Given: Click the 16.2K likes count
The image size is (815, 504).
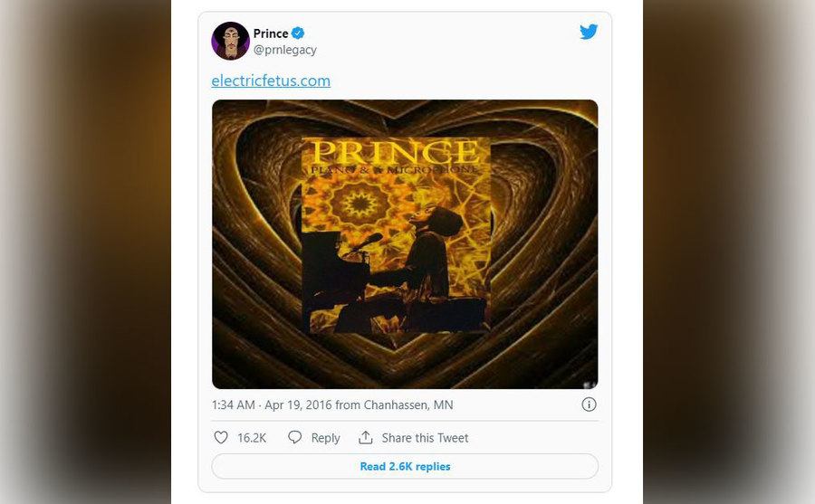Looking at the screenshot, I should click(252, 438).
